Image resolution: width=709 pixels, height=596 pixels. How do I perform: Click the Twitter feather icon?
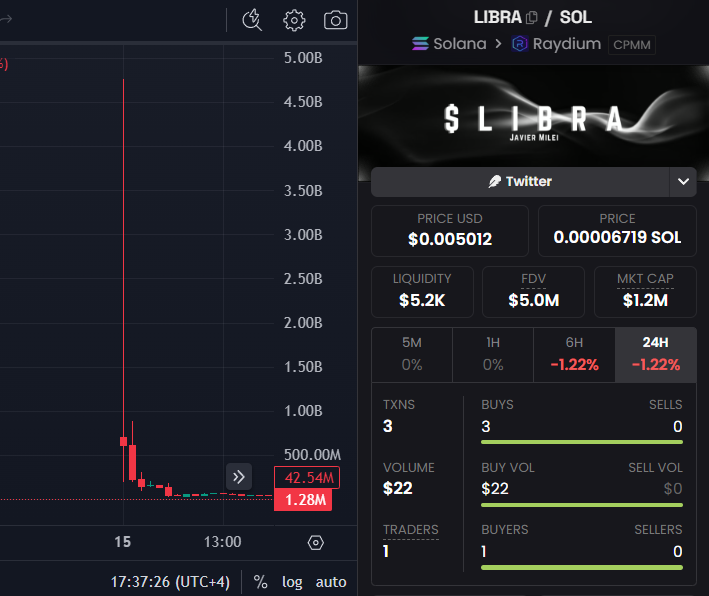[x=495, y=181]
